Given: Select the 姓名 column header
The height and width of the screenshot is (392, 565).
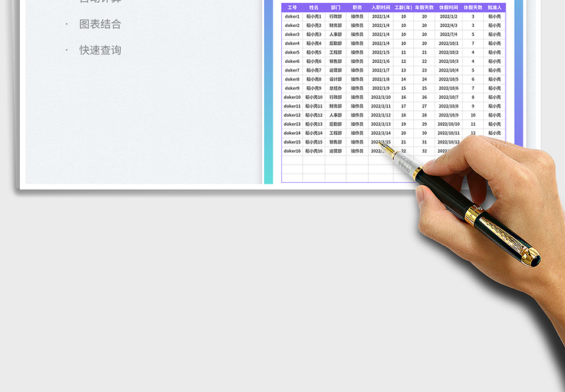Looking at the screenshot, I should pos(314,7).
